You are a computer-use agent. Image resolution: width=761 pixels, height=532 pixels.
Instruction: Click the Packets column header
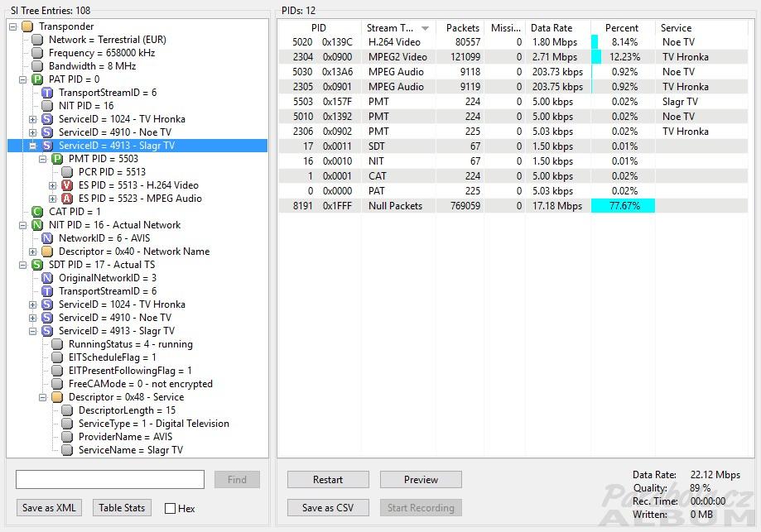coord(462,28)
